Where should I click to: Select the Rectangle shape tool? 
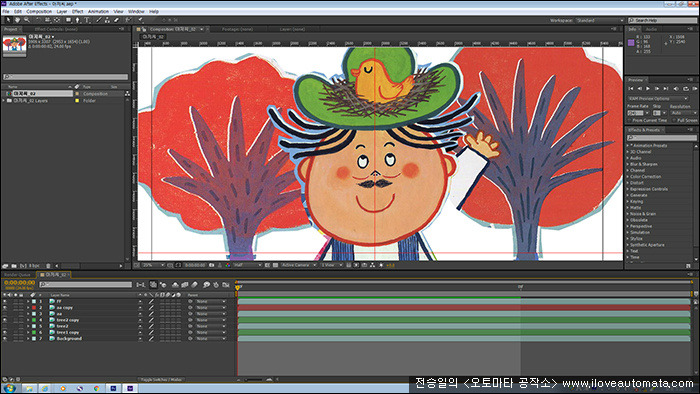pos(68,20)
